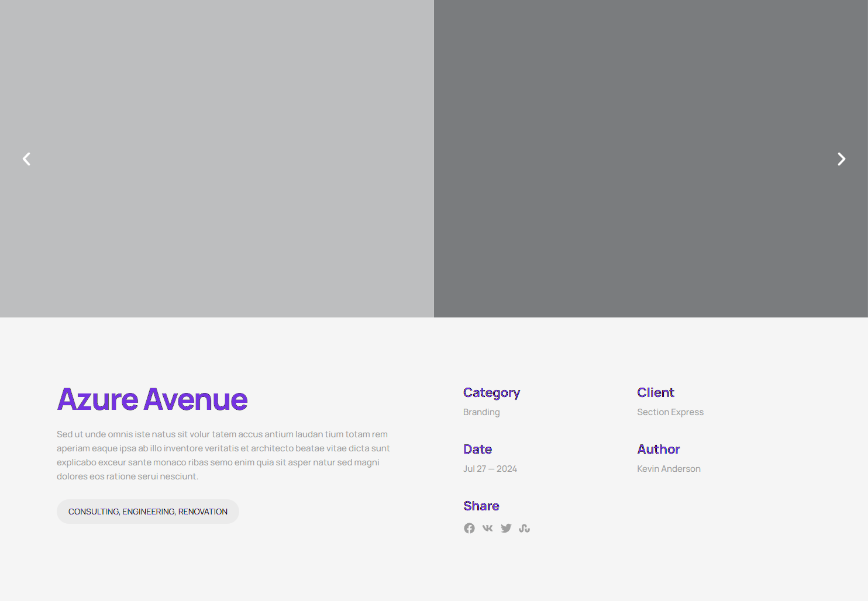Click the Client heading

pyautogui.click(x=656, y=393)
